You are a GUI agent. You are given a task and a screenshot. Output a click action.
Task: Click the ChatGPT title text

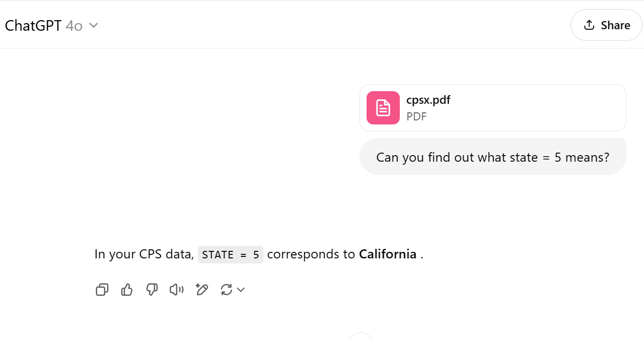pyautogui.click(x=33, y=26)
